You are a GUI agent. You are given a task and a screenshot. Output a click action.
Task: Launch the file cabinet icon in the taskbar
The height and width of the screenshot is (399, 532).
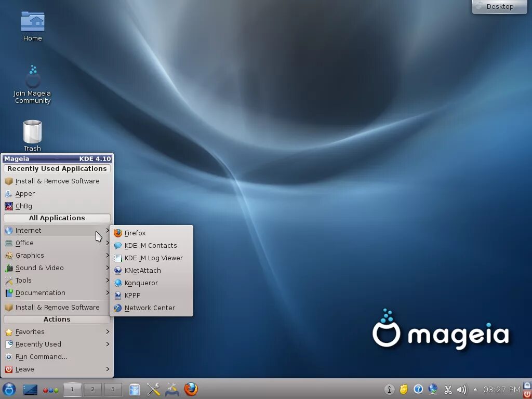click(x=135, y=389)
